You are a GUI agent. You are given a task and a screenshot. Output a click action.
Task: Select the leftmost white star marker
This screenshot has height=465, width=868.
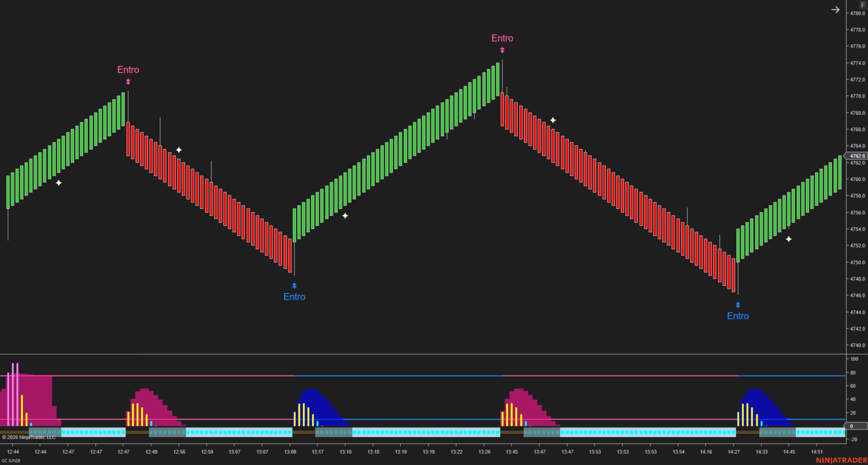pos(59,183)
